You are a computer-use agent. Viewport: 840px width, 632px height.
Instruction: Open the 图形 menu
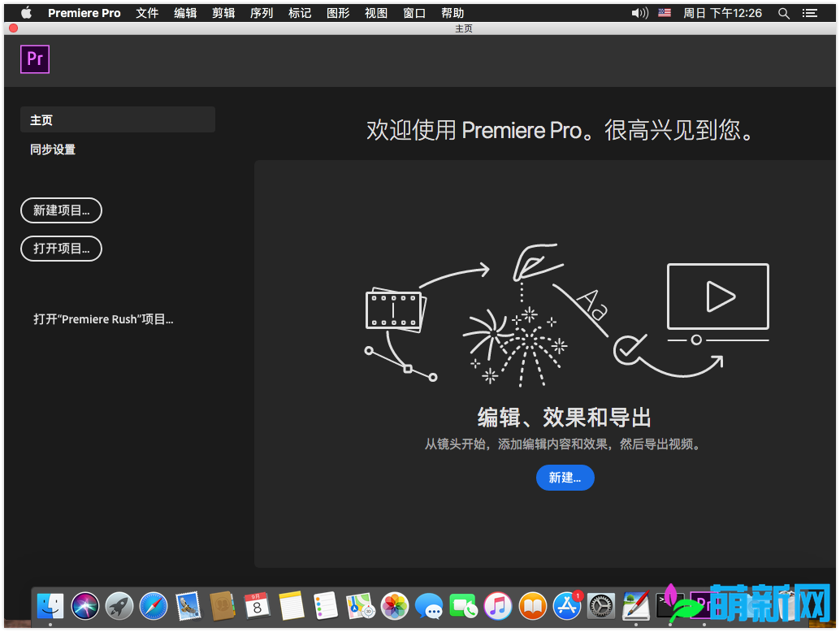(338, 13)
